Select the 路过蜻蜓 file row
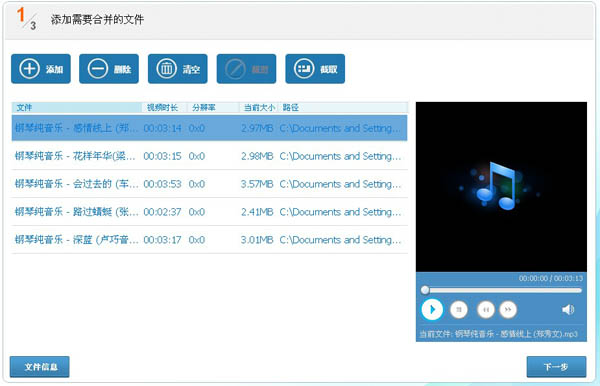The height and width of the screenshot is (386, 600). coord(209,212)
